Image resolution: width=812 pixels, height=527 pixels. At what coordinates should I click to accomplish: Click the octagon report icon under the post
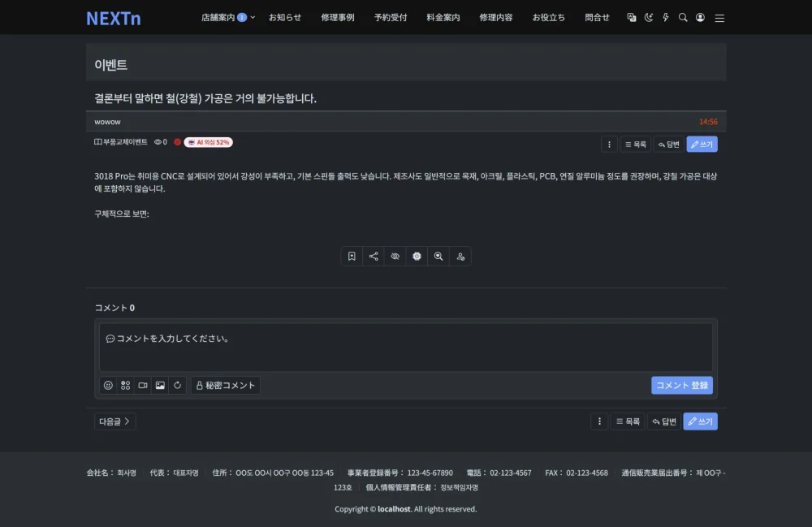[417, 257]
